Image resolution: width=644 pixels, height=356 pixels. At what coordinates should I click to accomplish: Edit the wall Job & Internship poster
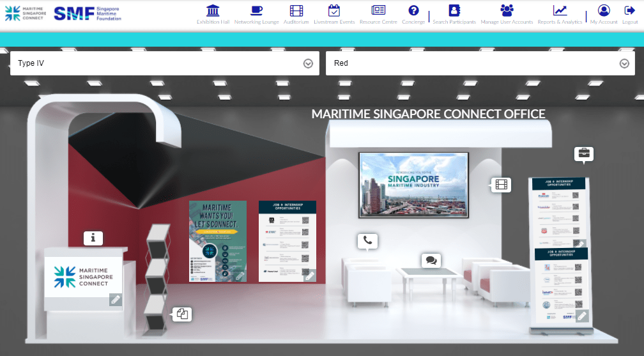point(310,276)
